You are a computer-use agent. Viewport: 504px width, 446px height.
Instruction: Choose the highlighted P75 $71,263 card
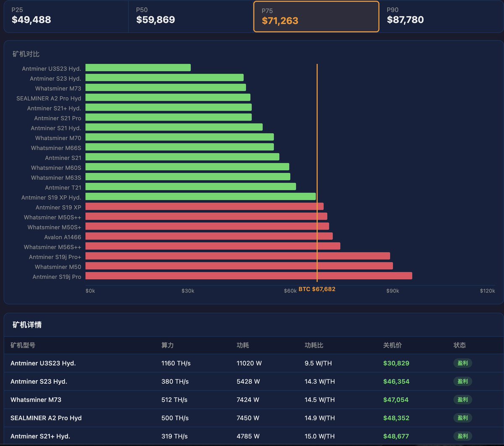pyautogui.click(x=316, y=16)
